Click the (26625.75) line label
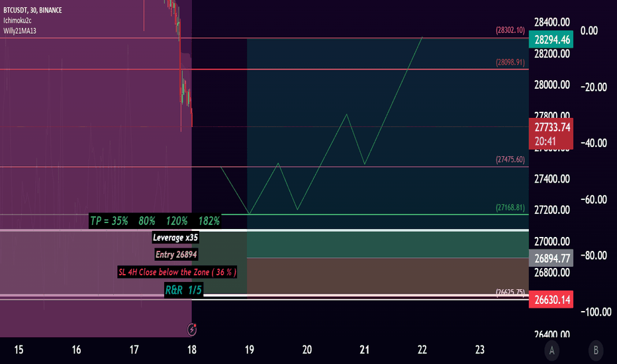Image resolution: width=617 pixels, height=364 pixels. click(x=510, y=292)
